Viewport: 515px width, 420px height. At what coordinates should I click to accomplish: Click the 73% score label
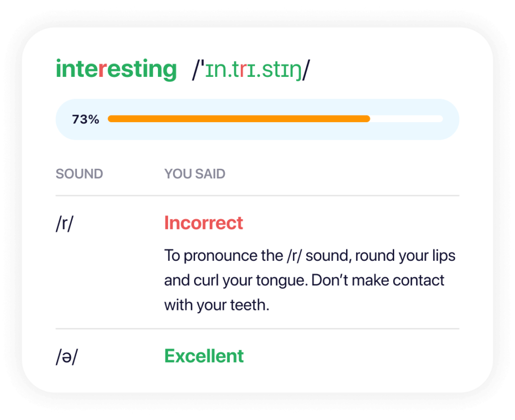pyautogui.click(x=85, y=120)
